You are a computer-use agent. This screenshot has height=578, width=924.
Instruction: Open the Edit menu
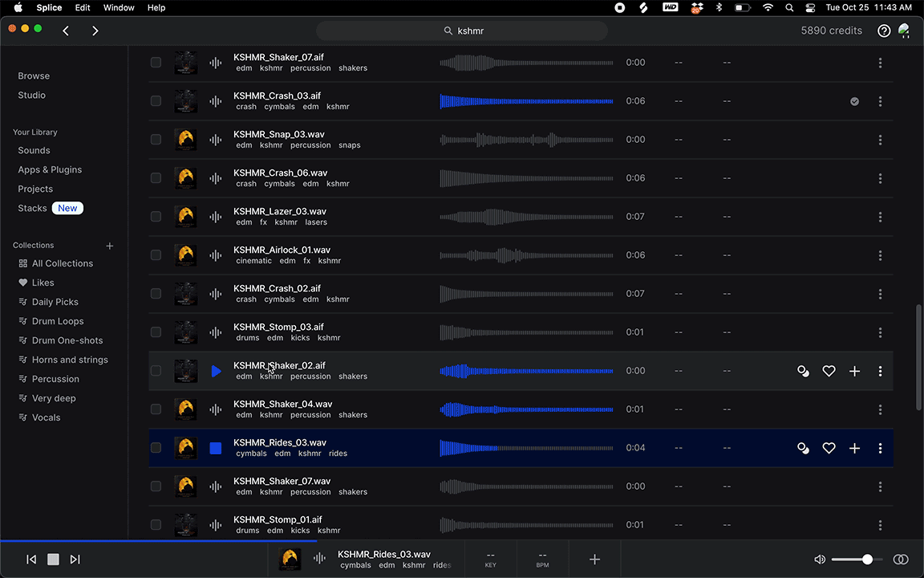pos(83,8)
